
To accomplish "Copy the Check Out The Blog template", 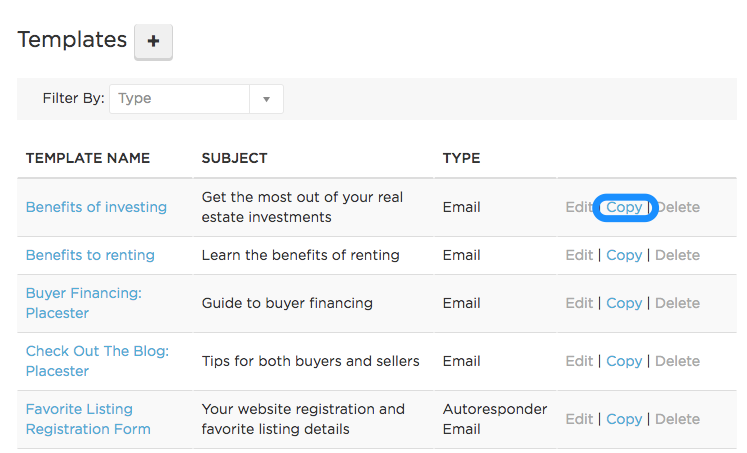I will point(624,361).
